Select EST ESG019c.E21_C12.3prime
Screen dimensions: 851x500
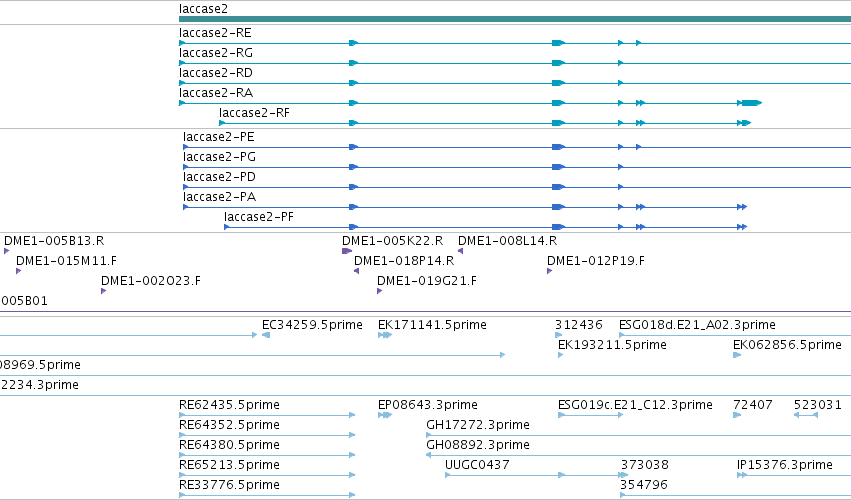click(x=635, y=405)
